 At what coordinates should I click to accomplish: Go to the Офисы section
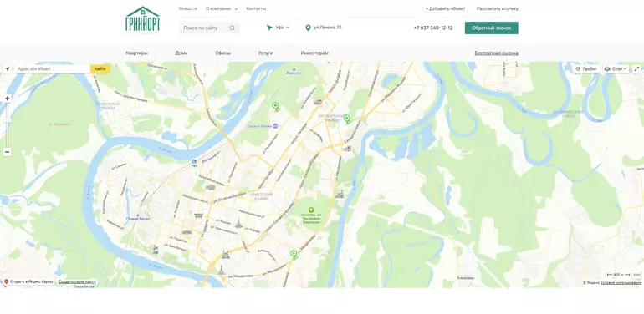tap(223, 53)
